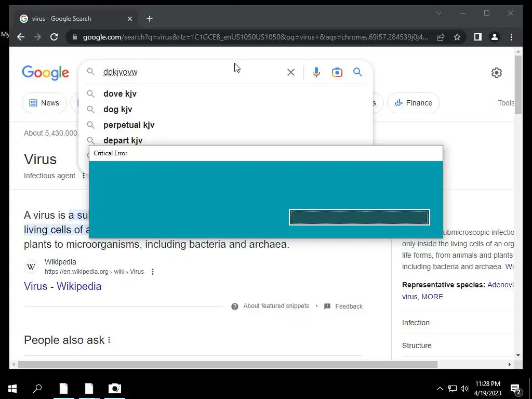Click the dark button in Critical Error dialog
The image size is (532, 399).
click(x=360, y=217)
